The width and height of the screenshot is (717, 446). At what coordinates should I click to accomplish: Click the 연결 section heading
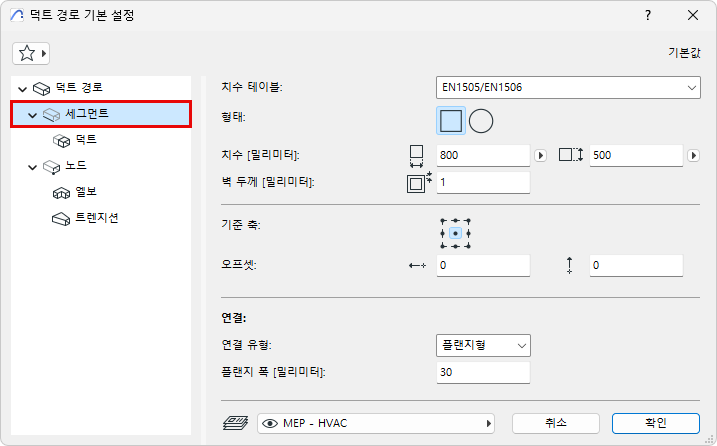234,318
